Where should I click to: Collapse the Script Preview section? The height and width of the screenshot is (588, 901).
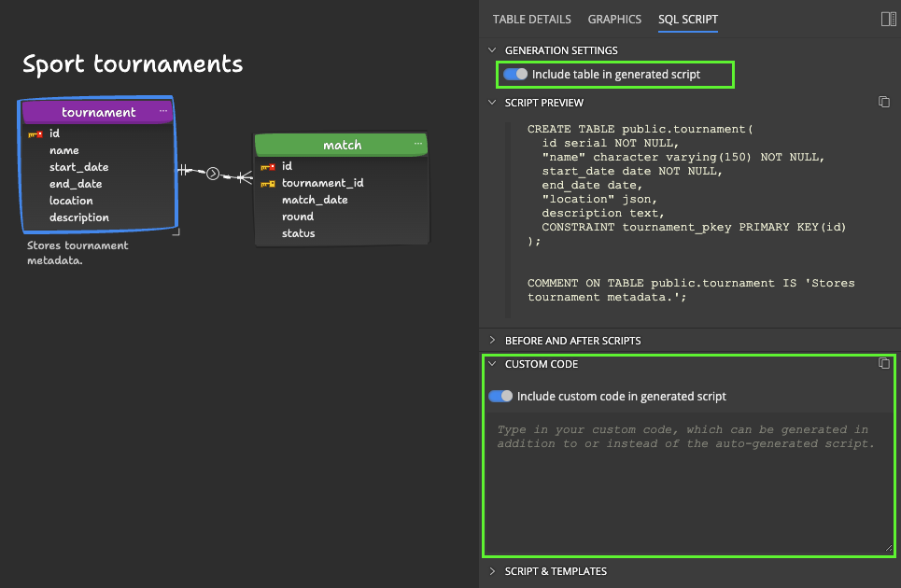coord(492,103)
